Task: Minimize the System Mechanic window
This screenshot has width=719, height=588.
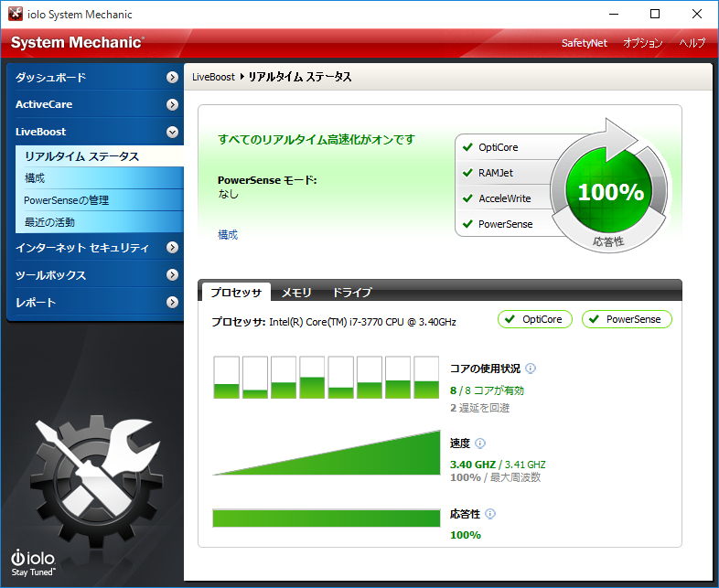Action: [614, 15]
